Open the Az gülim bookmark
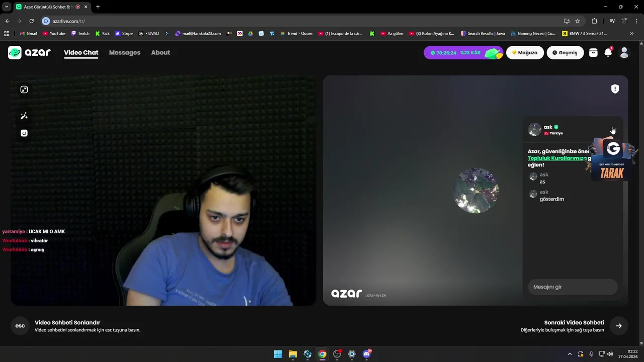 [x=392, y=34]
